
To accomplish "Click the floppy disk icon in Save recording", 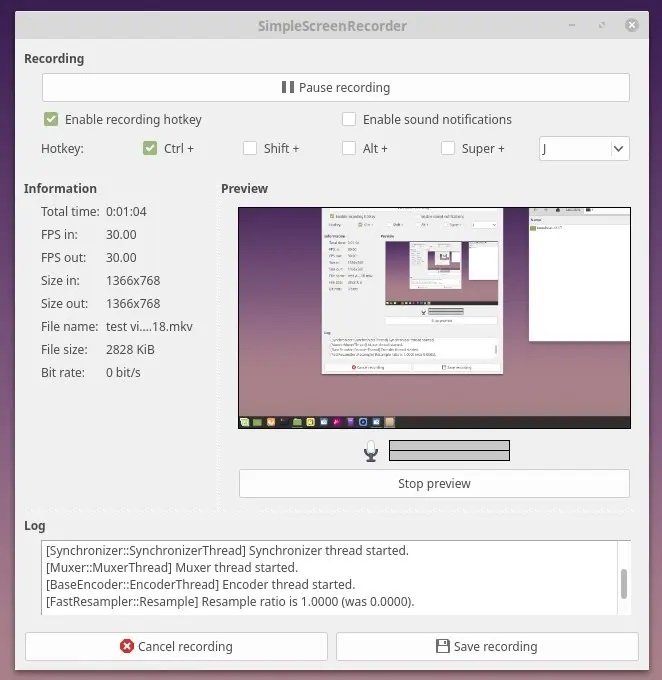I will (x=442, y=646).
